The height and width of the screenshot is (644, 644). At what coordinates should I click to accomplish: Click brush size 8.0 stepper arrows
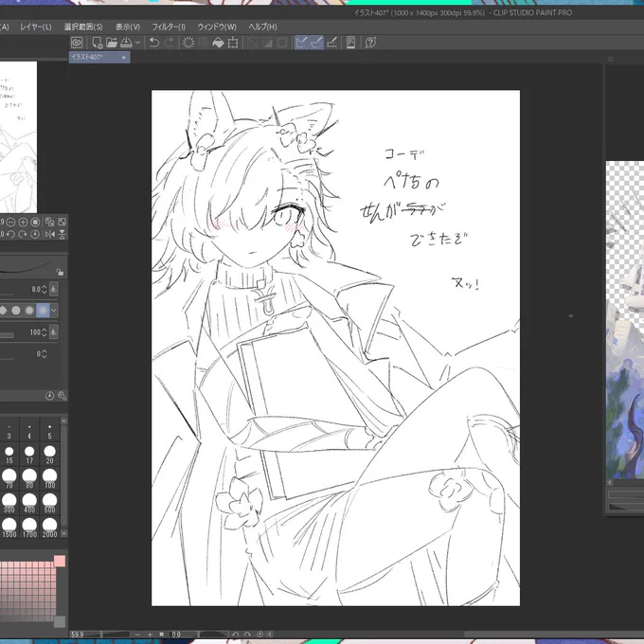click(45, 290)
